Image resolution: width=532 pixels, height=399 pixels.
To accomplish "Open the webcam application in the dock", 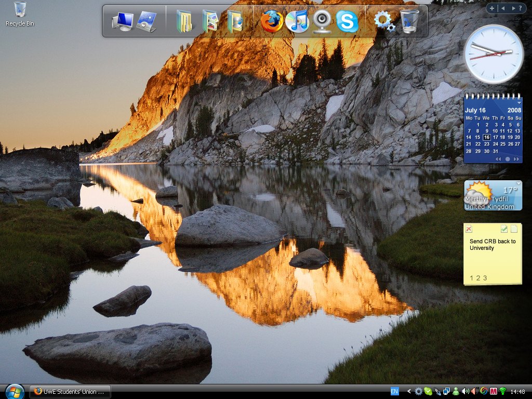I will [322, 22].
